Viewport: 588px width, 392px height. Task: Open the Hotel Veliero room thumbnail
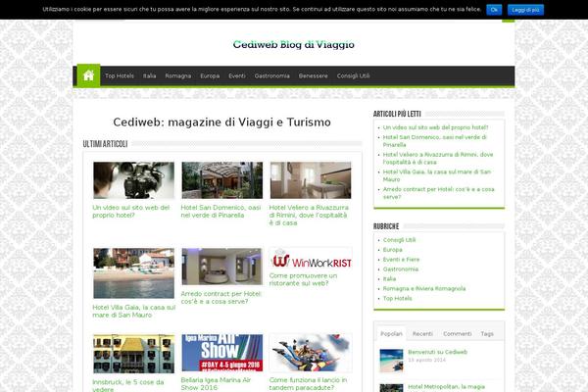pyautogui.click(x=311, y=180)
